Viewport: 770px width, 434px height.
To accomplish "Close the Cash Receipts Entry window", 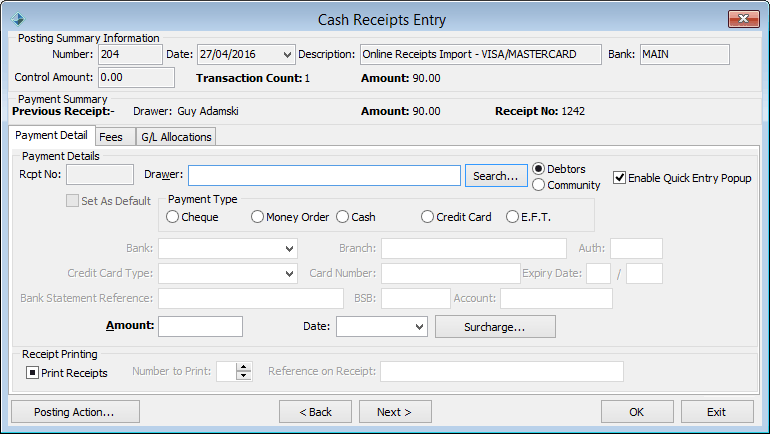I will point(743,19).
